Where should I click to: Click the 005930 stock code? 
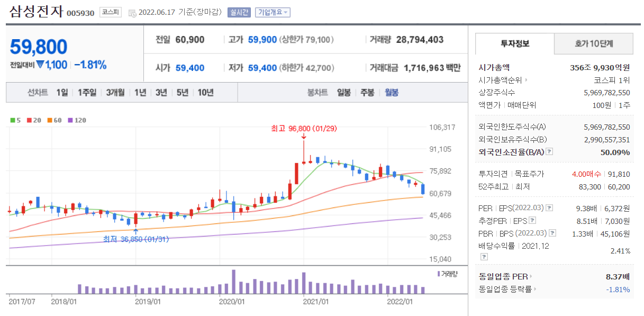point(81,14)
